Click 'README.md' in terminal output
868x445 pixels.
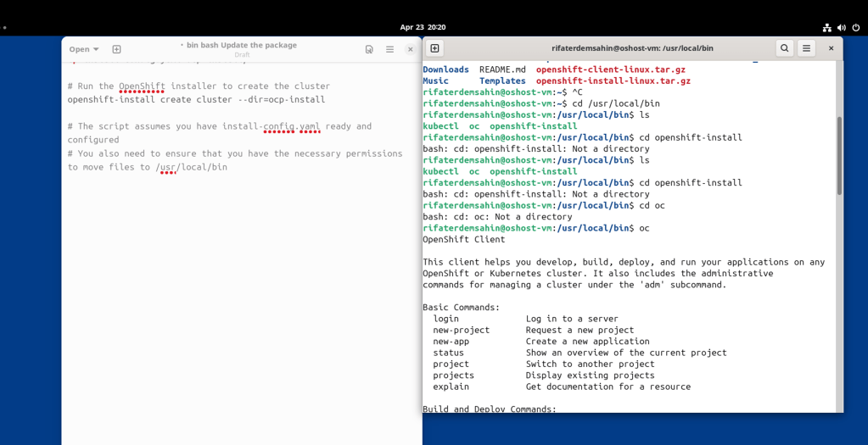(x=502, y=70)
